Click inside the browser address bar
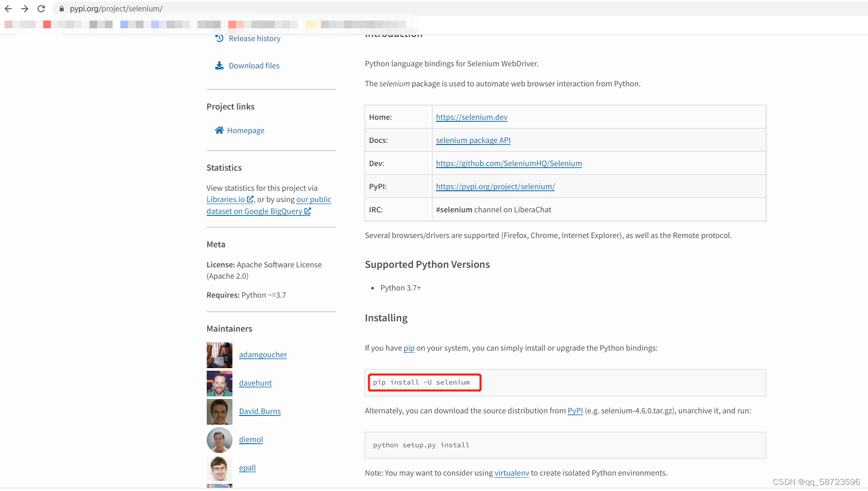 click(x=206, y=8)
